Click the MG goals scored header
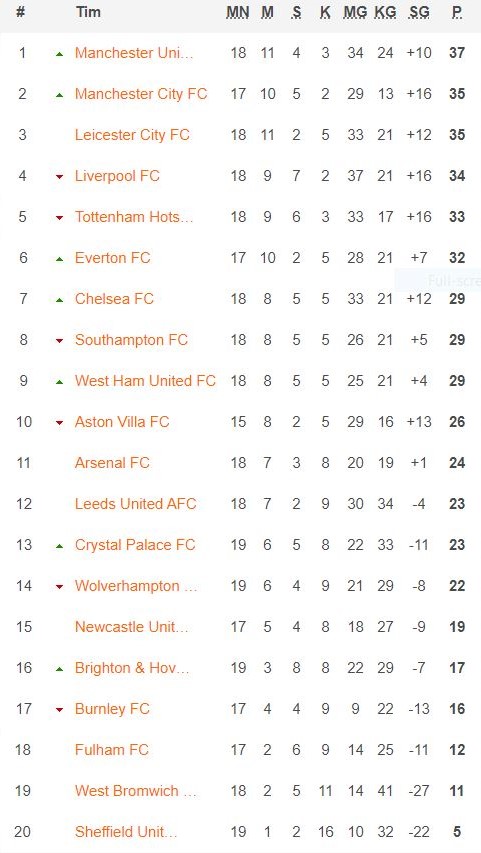 [x=355, y=12]
